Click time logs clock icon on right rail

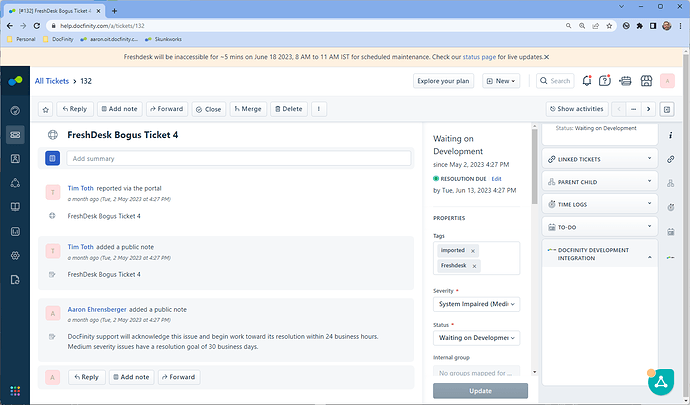(x=671, y=207)
